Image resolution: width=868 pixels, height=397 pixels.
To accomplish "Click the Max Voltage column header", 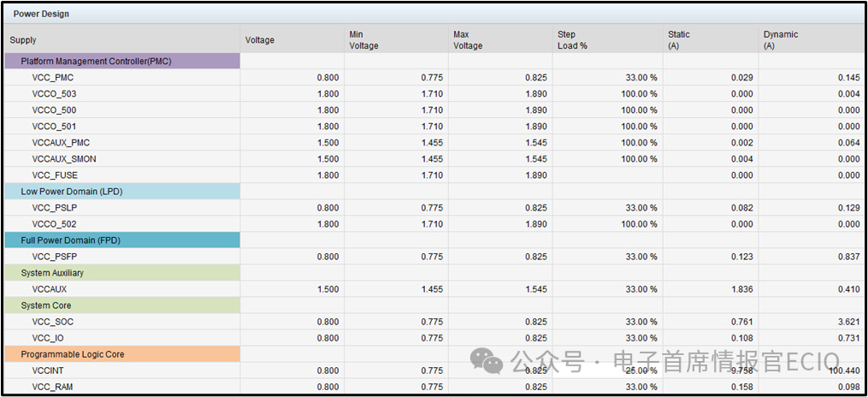I will click(x=468, y=40).
